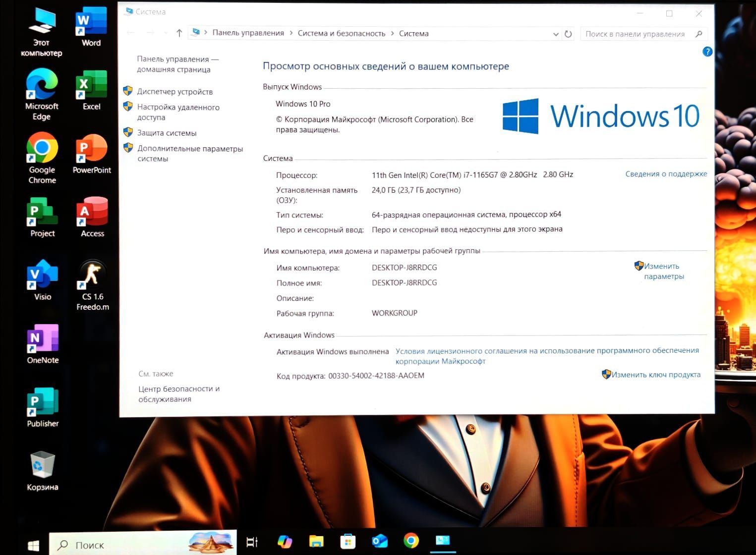Viewport: 756px width, 555px height.
Task: Open the Excel desktop shortcut
Action: 91,90
